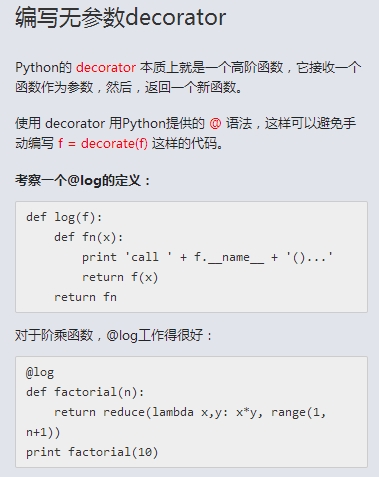Click the code line return fn
The height and width of the screenshot is (477, 379).
[x=85, y=297]
